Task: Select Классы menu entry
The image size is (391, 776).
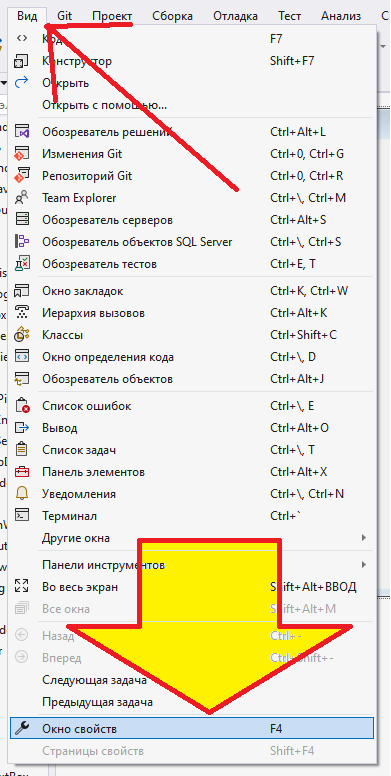Action: pos(192,335)
